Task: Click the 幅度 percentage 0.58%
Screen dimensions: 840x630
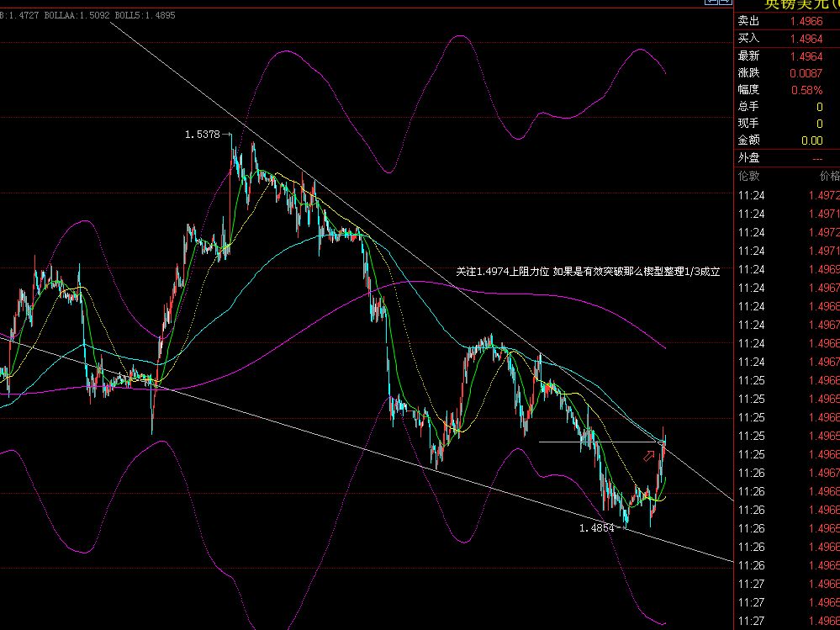Action: (x=806, y=89)
